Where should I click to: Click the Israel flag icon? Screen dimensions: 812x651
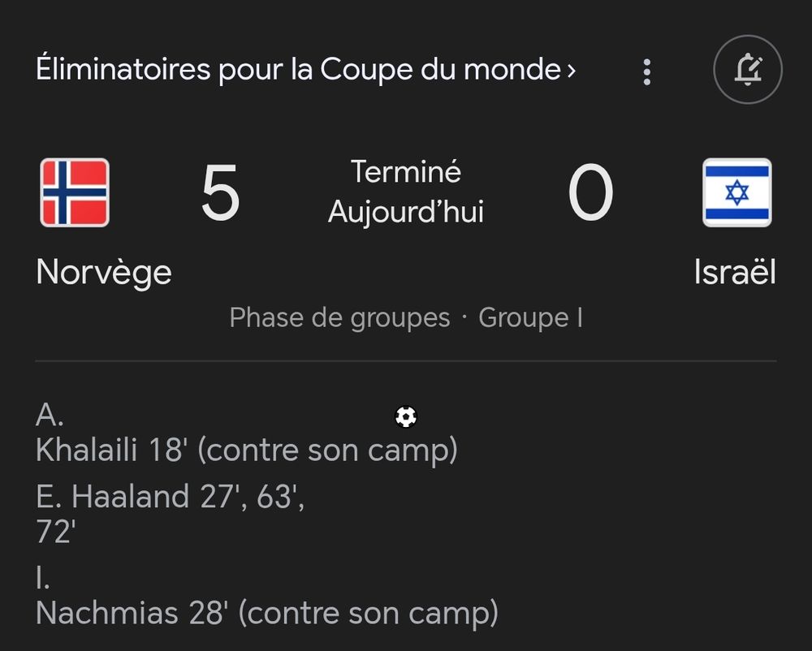(x=736, y=192)
